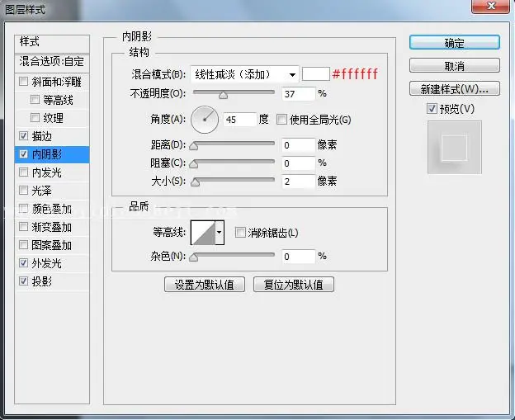Screen dimensions: 515x420
Task: Focus the 不透明度 value field
Action: [298, 94]
